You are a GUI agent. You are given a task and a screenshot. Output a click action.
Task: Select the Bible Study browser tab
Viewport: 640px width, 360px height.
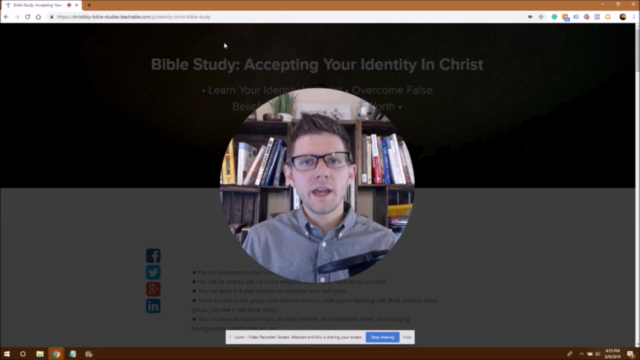pyautogui.click(x=41, y=5)
